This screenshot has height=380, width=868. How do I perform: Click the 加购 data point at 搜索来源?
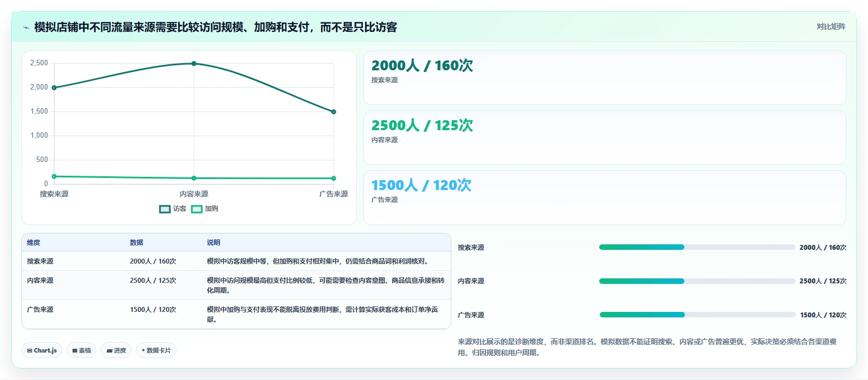pos(54,176)
